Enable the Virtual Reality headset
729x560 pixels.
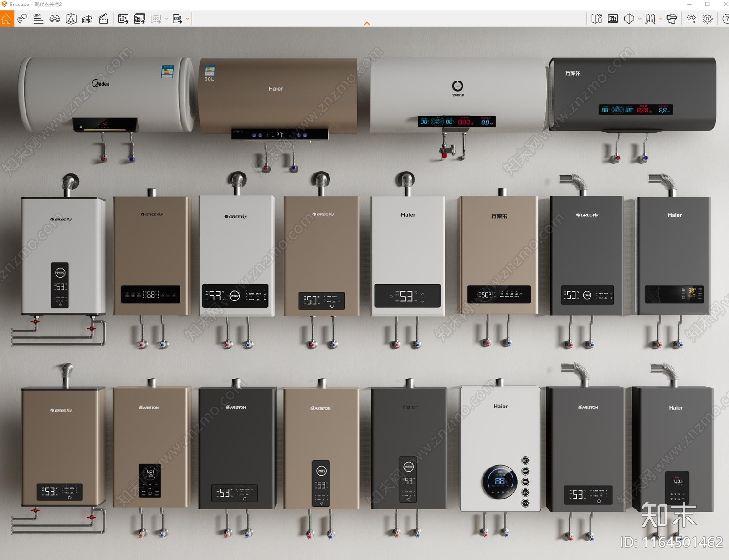[x=672, y=19]
